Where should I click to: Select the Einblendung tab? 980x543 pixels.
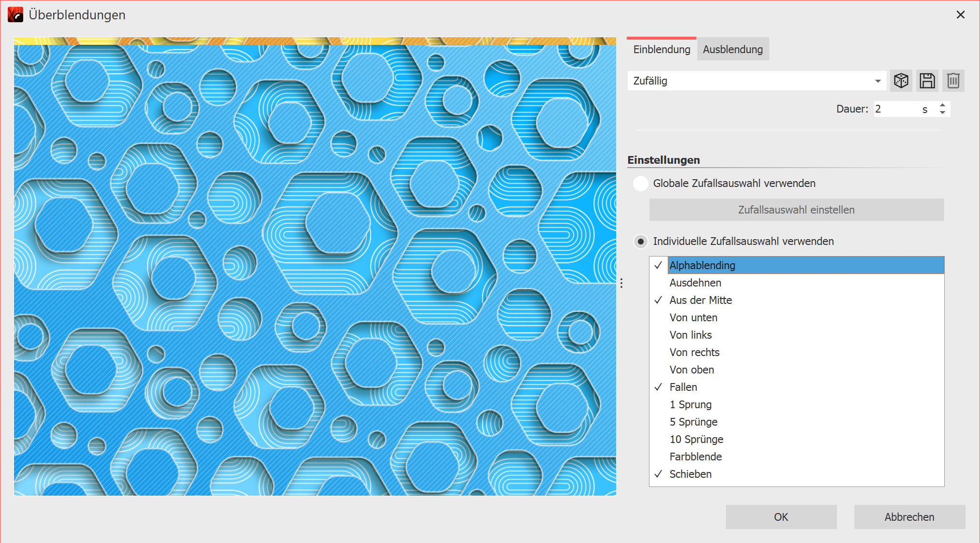pos(662,49)
